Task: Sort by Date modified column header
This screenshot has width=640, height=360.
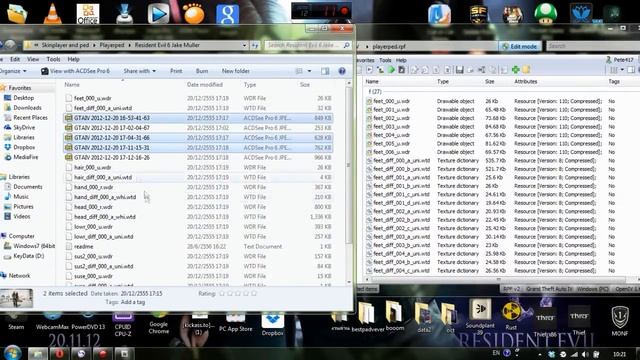Action: click(204, 84)
